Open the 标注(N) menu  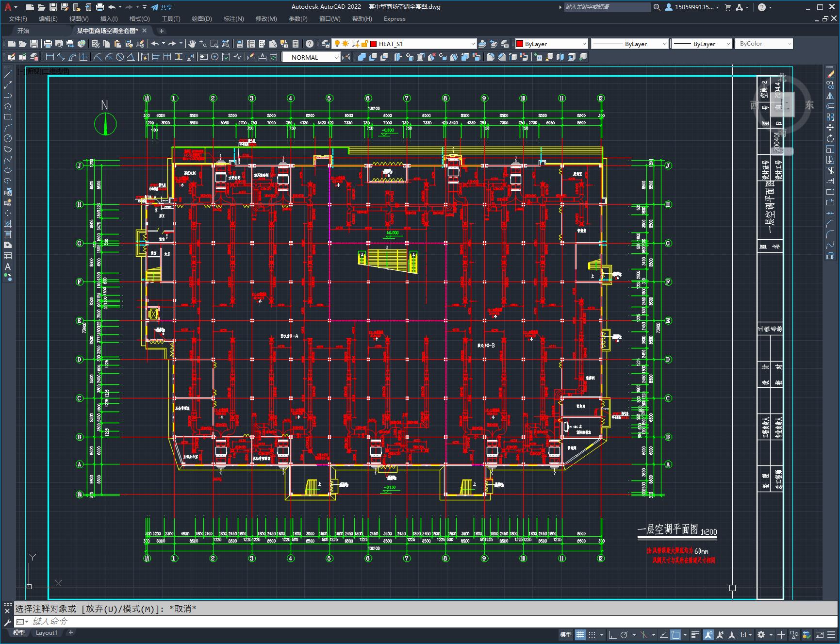tap(233, 19)
